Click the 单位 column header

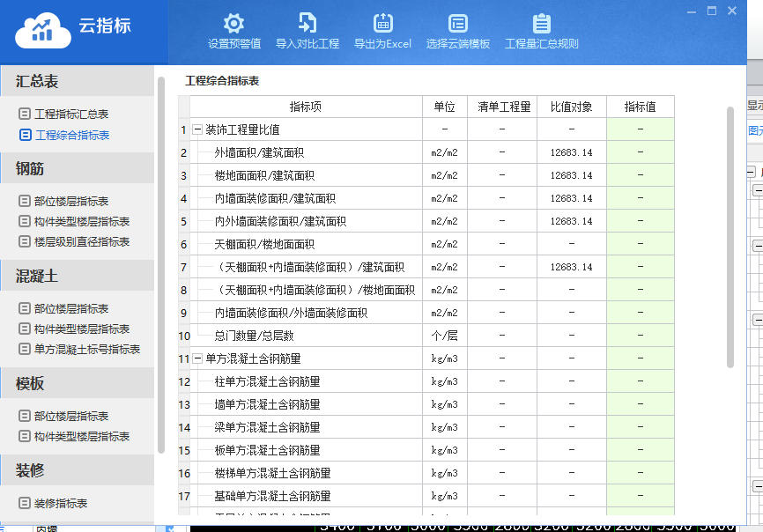[444, 107]
